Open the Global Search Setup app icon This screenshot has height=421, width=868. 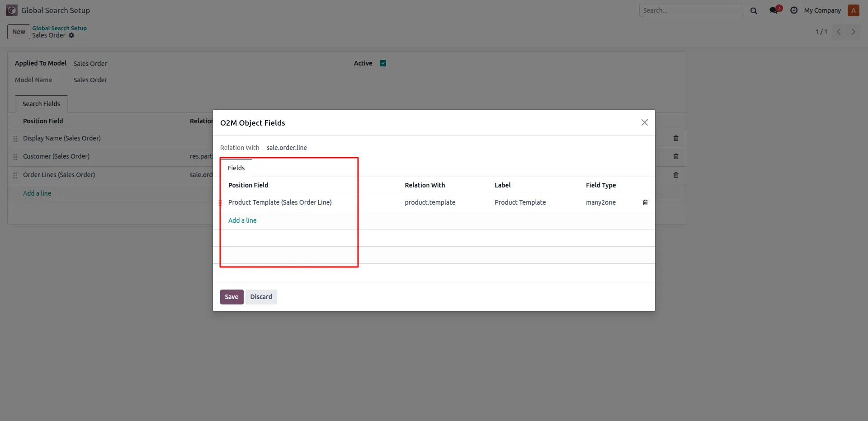pos(12,10)
